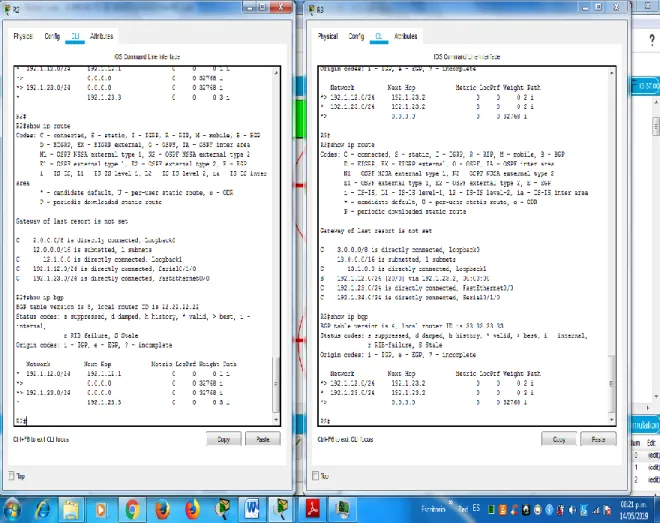Click 'Gateway of last resort is not set' in R2
The height and width of the screenshot is (523, 660).
point(72,221)
